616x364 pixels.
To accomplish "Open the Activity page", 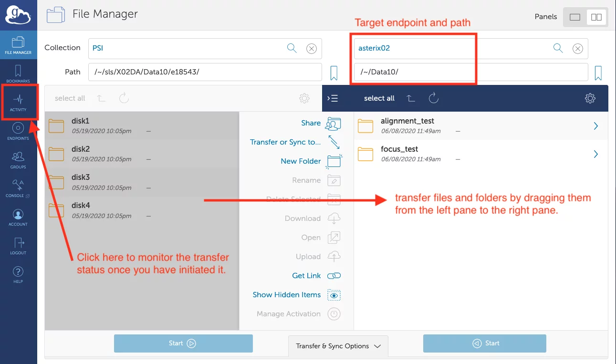I will [x=18, y=103].
